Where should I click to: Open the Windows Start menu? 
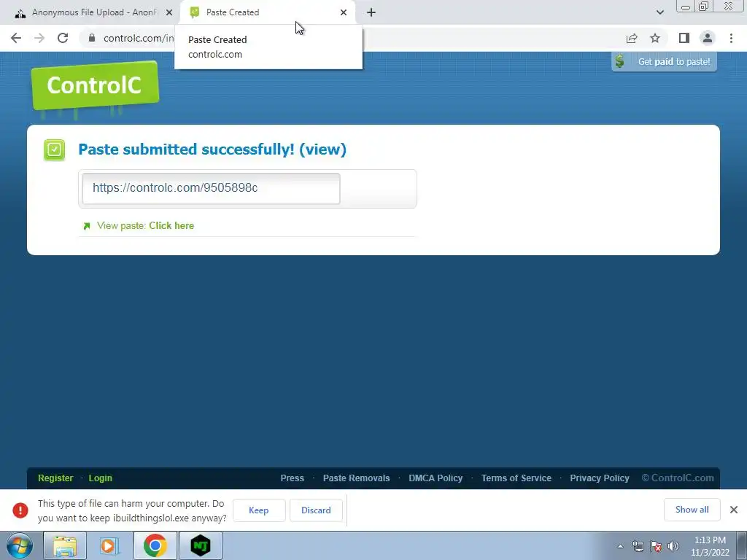(20, 545)
